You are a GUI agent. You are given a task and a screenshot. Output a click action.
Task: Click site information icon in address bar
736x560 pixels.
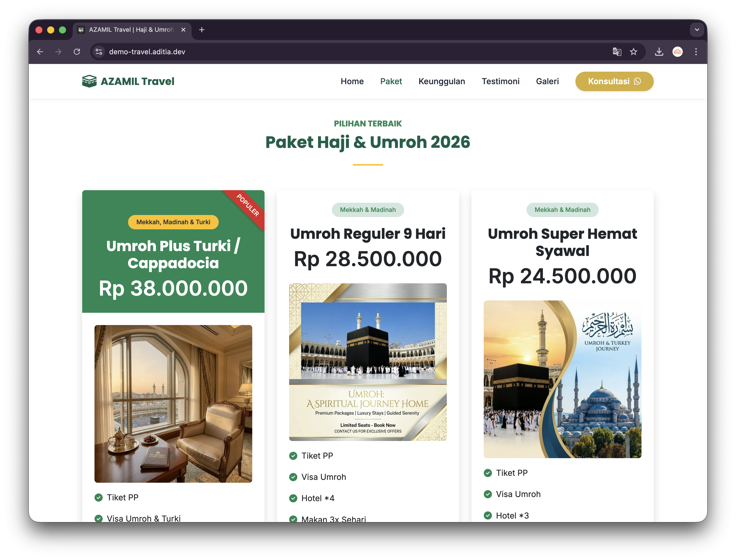pyautogui.click(x=99, y=52)
